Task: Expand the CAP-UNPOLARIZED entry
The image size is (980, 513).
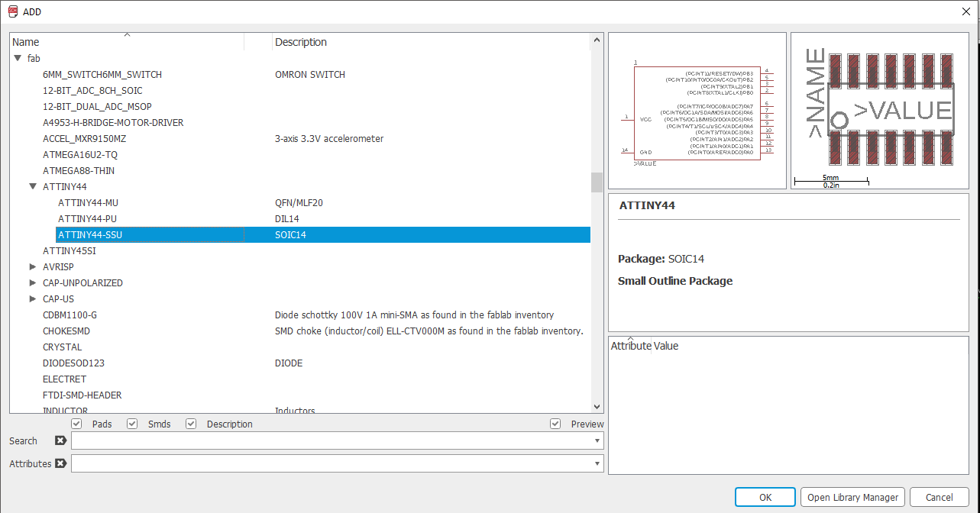Action: 33,282
